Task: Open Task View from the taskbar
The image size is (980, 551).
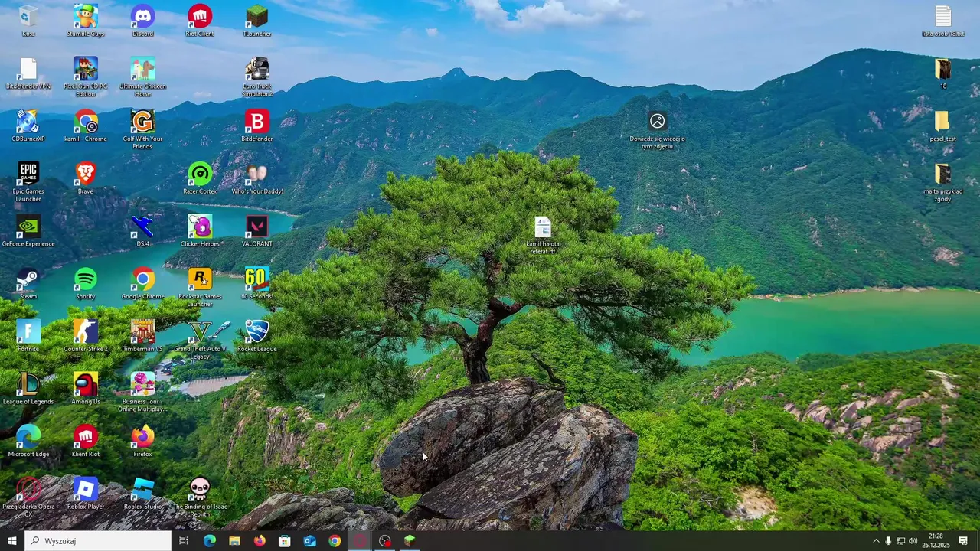Action: point(183,541)
